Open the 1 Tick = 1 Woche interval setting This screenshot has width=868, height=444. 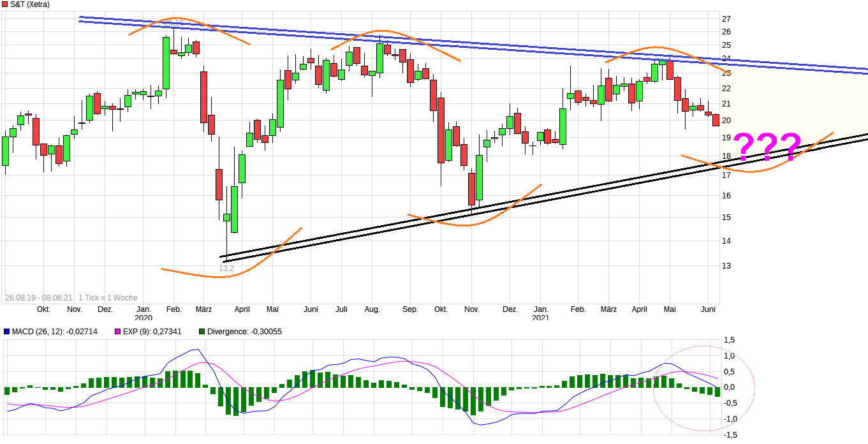pyautogui.click(x=109, y=297)
